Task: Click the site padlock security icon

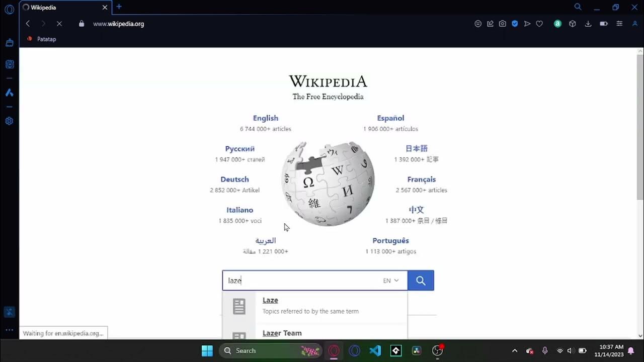Action: tap(82, 24)
